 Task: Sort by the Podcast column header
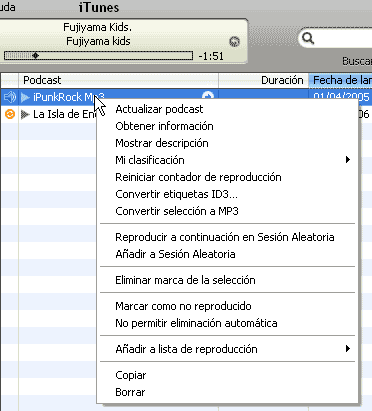click(118, 80)
